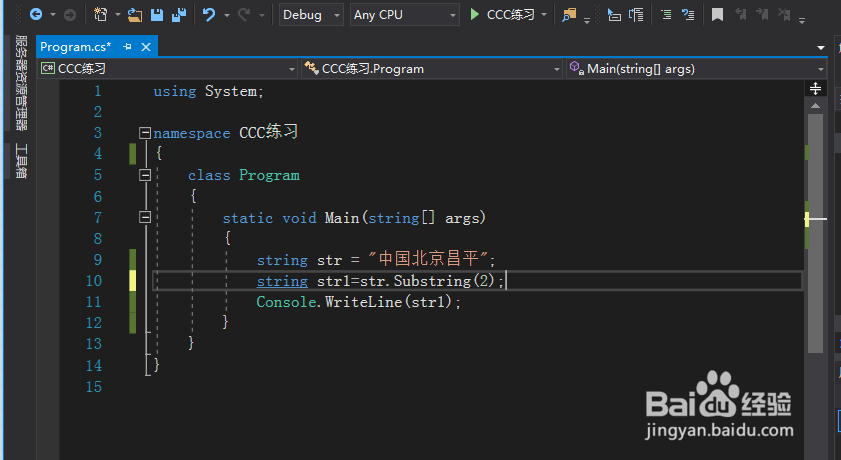
Task: Uncomment the selected lines icon
Action: 688,15
